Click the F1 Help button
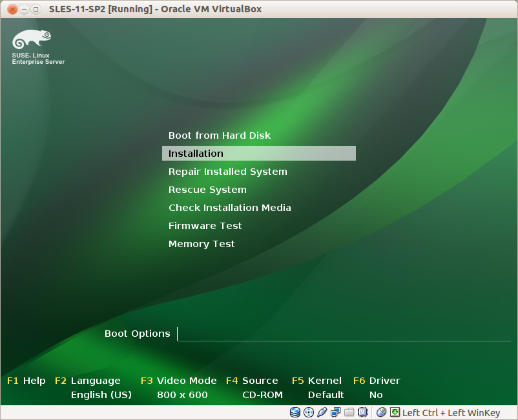This screenshot has width=518, height=420. [26, 381]
